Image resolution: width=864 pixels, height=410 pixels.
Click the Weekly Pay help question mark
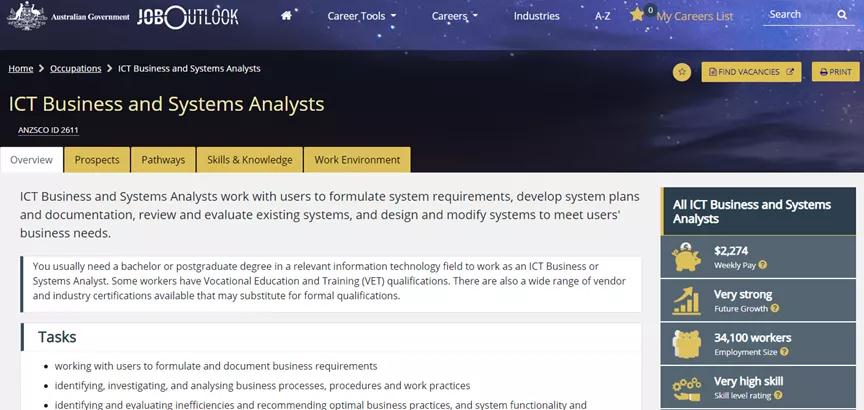(763, 265)
